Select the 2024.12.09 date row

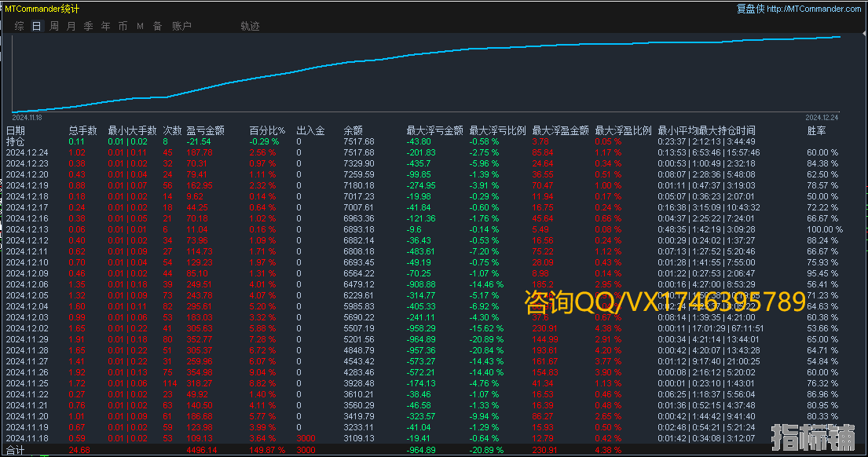click(x=27, y=273)
